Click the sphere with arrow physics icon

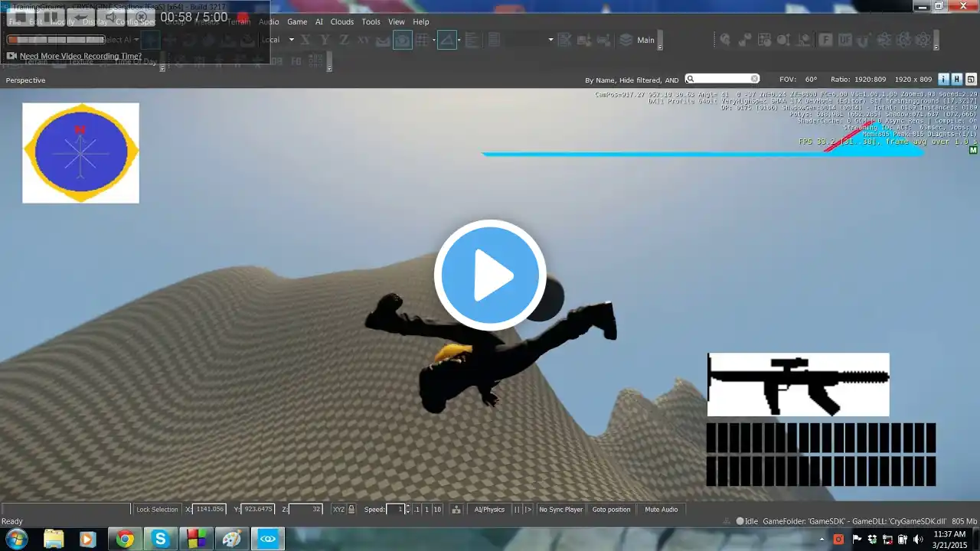tap(724, 40)
